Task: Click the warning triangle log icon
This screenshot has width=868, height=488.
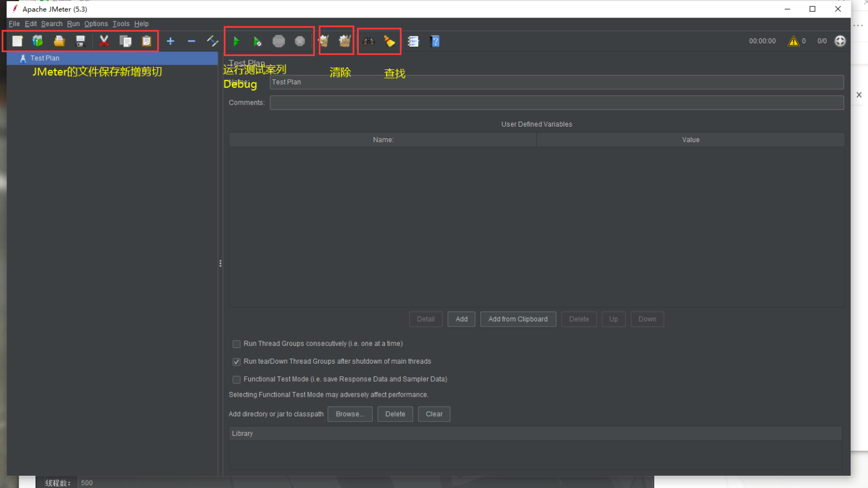Action: point(793,41)
